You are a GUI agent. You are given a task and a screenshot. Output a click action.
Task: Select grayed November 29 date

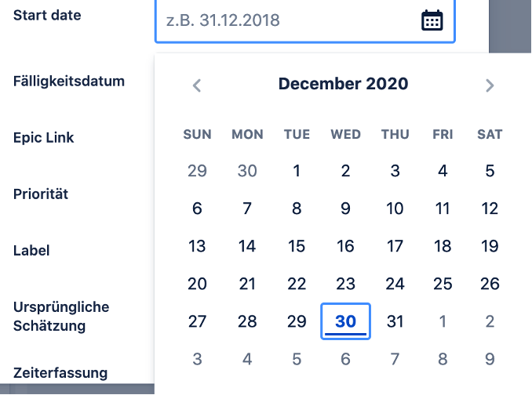pyautogui.click(x=197, y=170)
